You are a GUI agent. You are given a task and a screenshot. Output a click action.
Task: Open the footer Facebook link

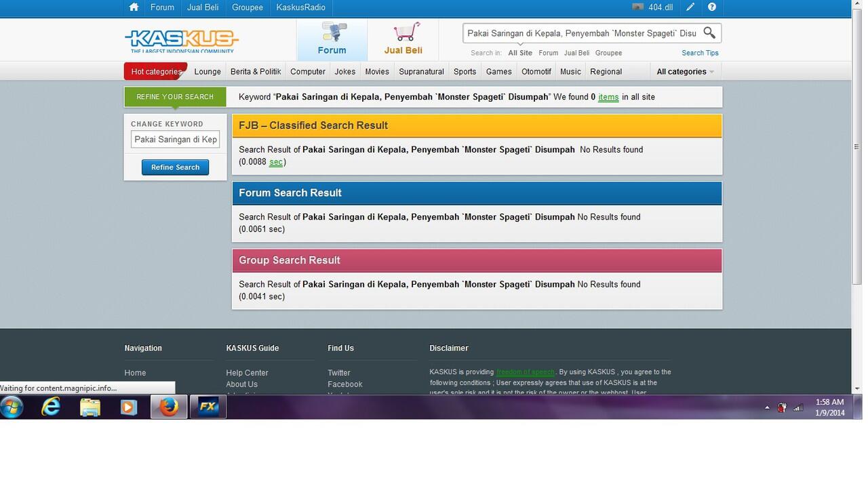pyautogui.click(x=345, y=384)
